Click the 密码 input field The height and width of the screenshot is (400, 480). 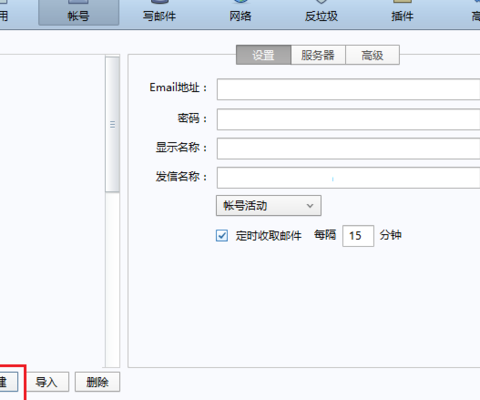pyautogui.click(x=348, y=119)
